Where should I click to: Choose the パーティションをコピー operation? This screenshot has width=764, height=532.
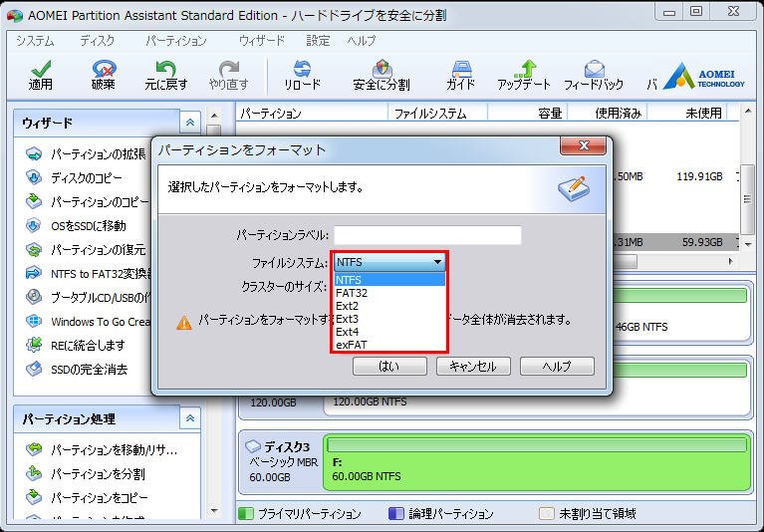click(x=87, y=497)
